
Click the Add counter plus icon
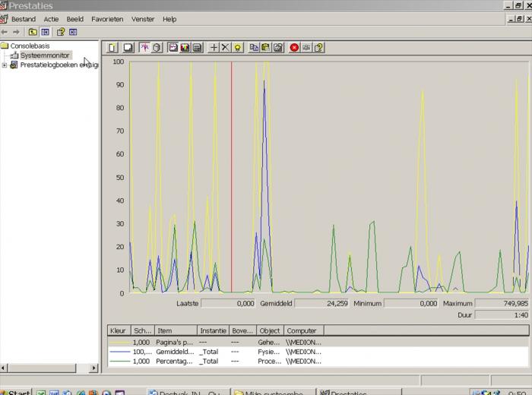tap(214, 47)
